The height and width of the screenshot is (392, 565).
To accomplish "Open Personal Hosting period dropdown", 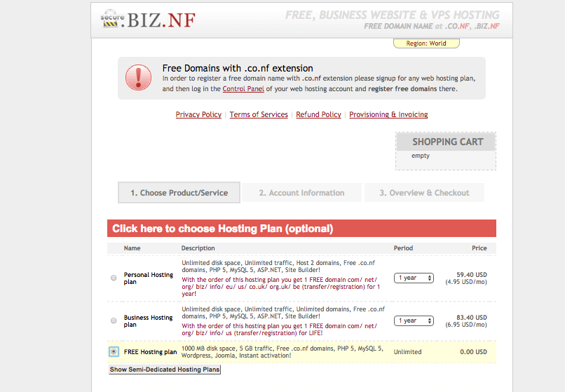I will [414, 278].
